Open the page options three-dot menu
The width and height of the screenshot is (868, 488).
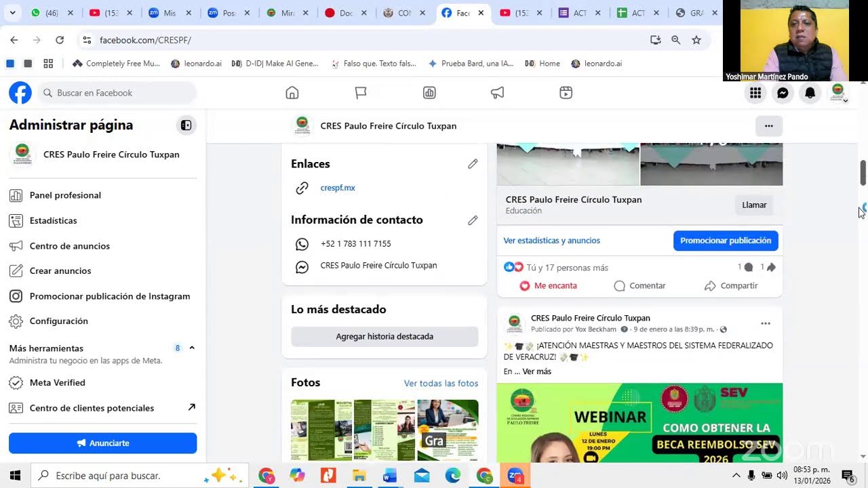[769, 126]
